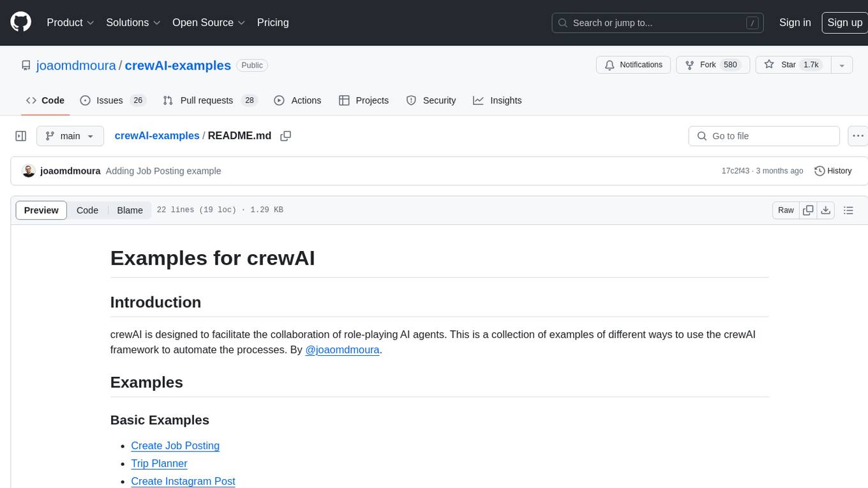Click the star count 1.7k
The height and width of the screenshot is (488, 868).
pos(811,65)
